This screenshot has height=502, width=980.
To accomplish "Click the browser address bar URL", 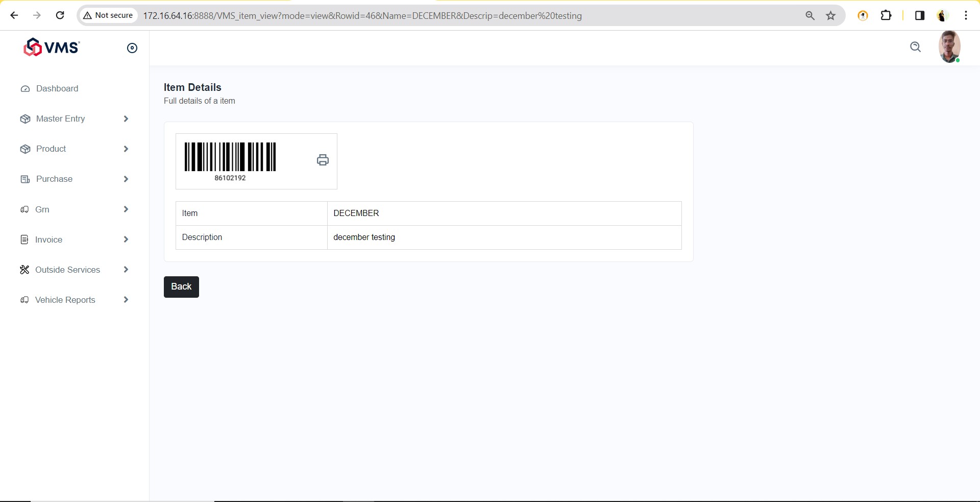I will (x=362, y=16).
